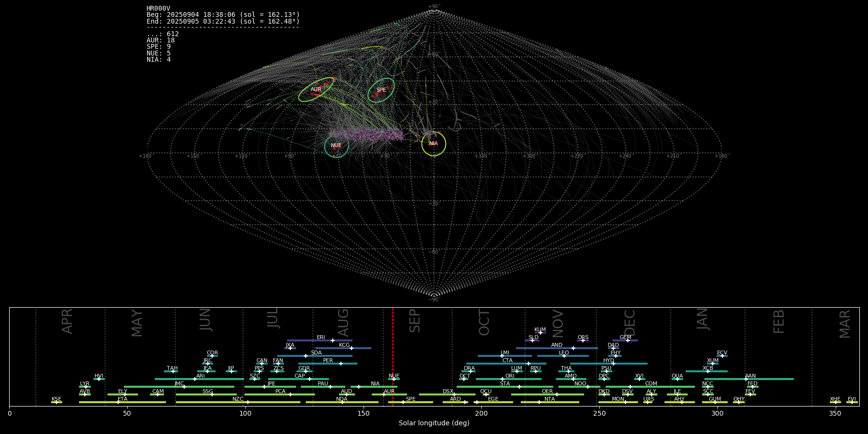Click the QUA shower label in timeline
This screenshot has width=868, height=434.
pyautogui.click(x=677, y=376)
